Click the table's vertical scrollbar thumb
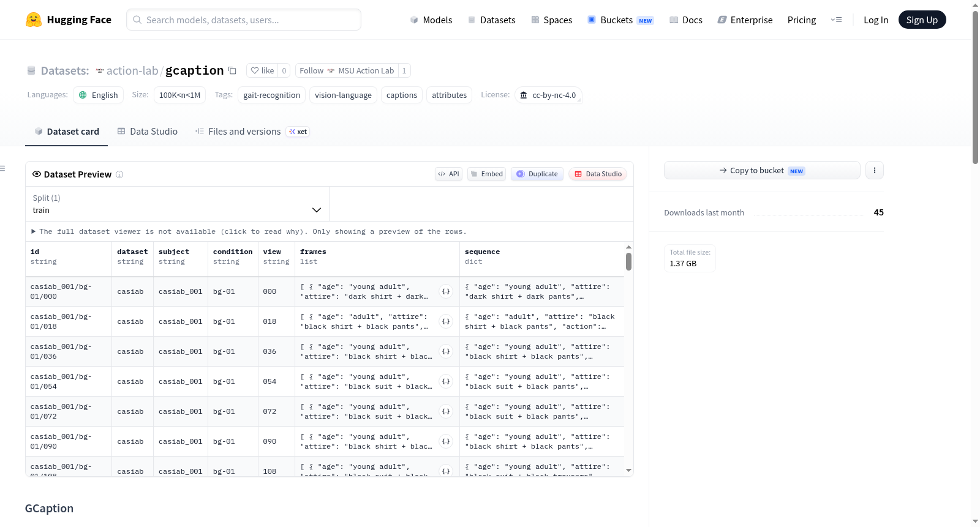Viewport: 980px width, 527px height. (628, 262)
